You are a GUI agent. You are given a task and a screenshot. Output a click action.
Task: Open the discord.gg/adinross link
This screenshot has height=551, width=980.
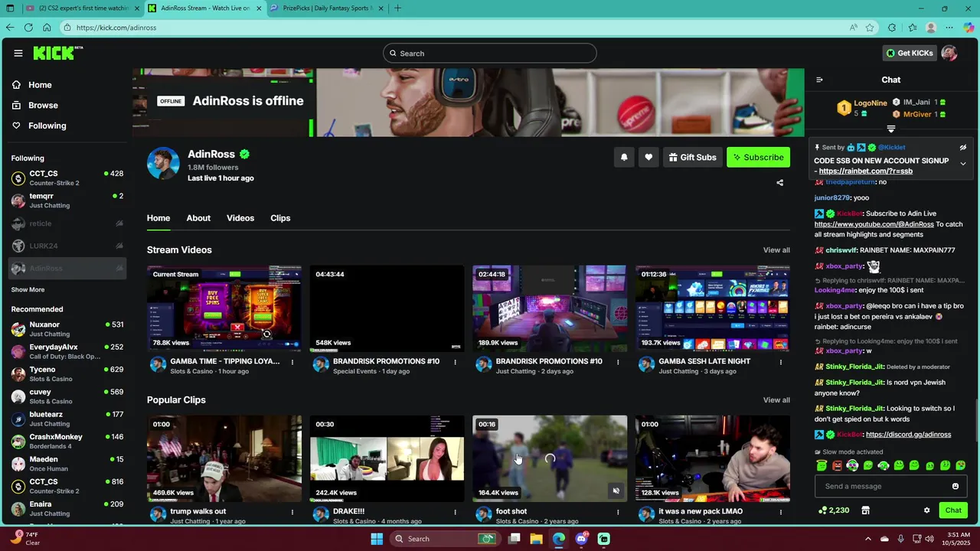tap(908, 435)
